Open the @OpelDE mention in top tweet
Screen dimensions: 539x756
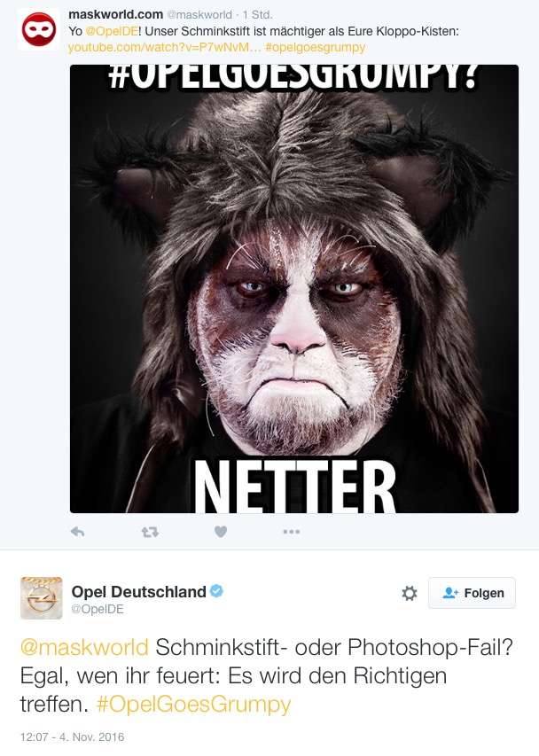(112, 31)
